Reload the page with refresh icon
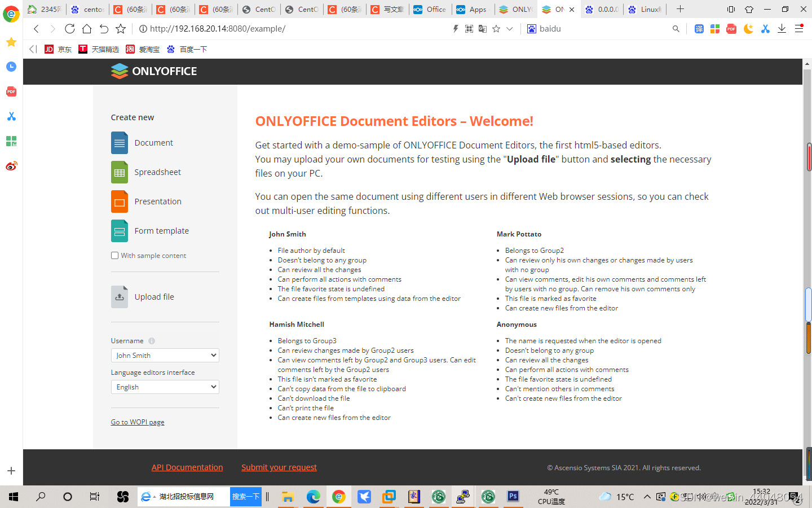This screenshot has height=508, width=812. (x=70, y=29)
